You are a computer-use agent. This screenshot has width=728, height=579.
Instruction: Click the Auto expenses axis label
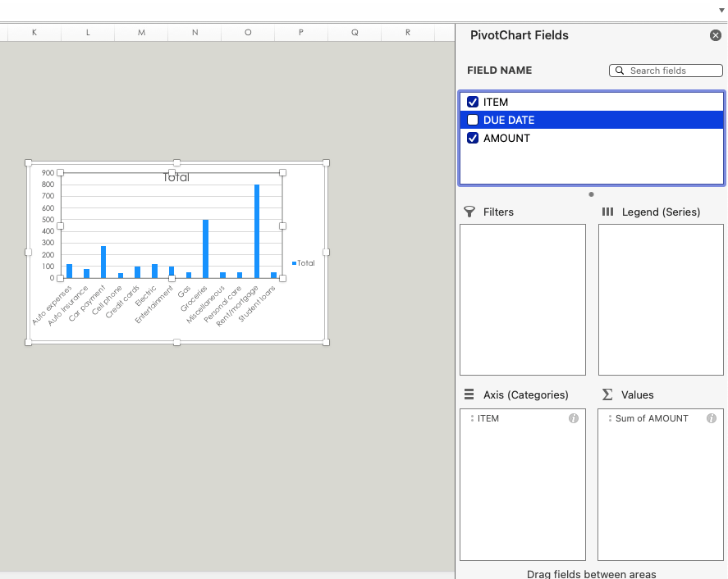(x=52, y=305)
